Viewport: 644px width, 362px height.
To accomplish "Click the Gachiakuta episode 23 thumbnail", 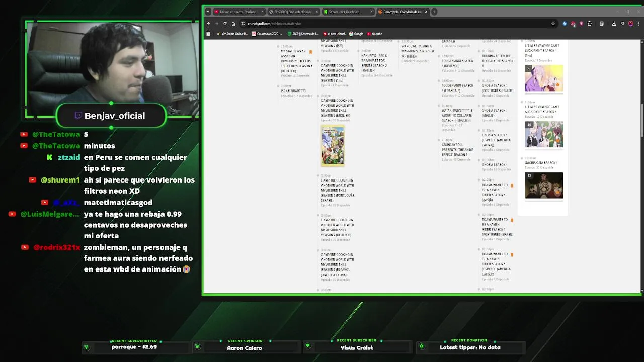I will (x=544, y=186).
